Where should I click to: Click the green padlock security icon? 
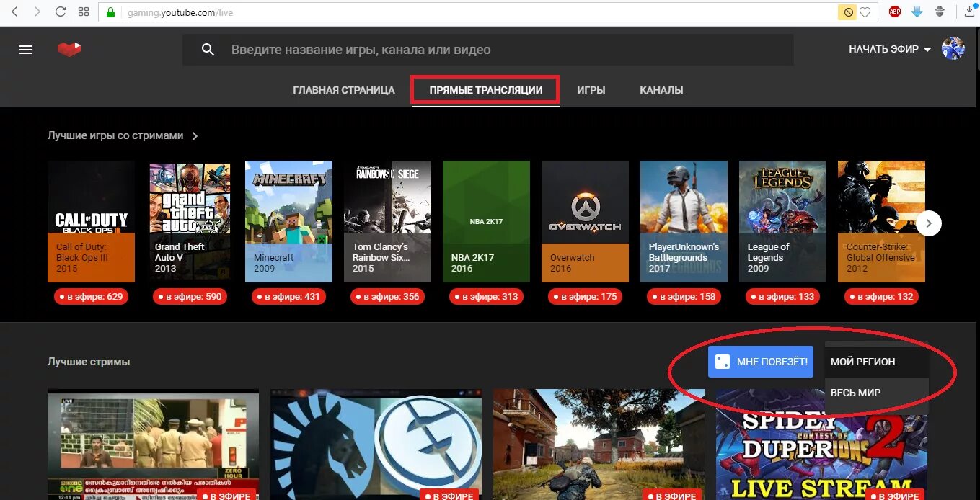[110, 12]
